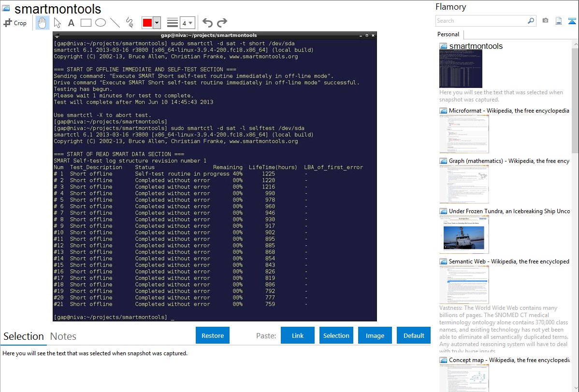Select the straight line tool
The image size is (579, 392).
click(115, 23)
